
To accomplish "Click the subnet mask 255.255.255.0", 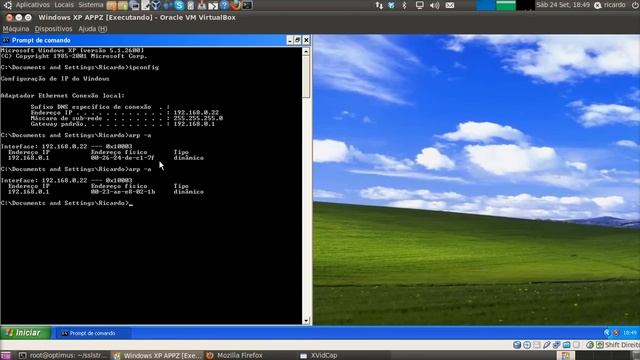I will [x=198, y=118].
